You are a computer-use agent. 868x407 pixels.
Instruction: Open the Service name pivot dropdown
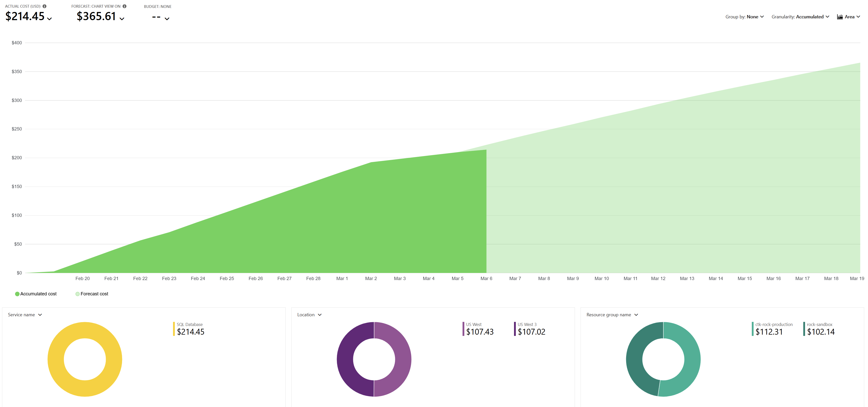(25, 315)
